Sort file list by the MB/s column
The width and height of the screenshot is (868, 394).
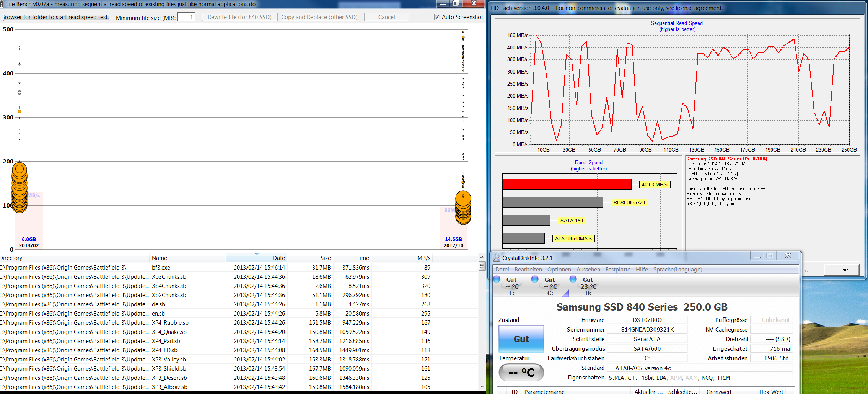(402, 258)
